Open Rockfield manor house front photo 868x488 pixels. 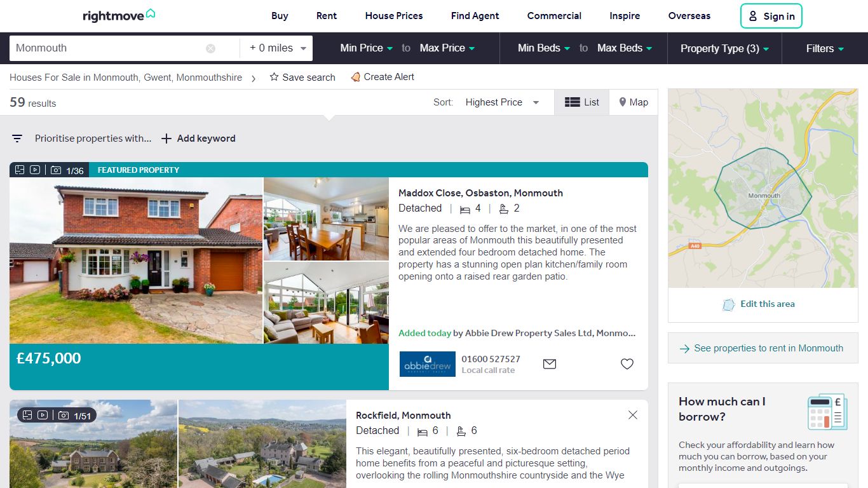[x=93, y=444]
